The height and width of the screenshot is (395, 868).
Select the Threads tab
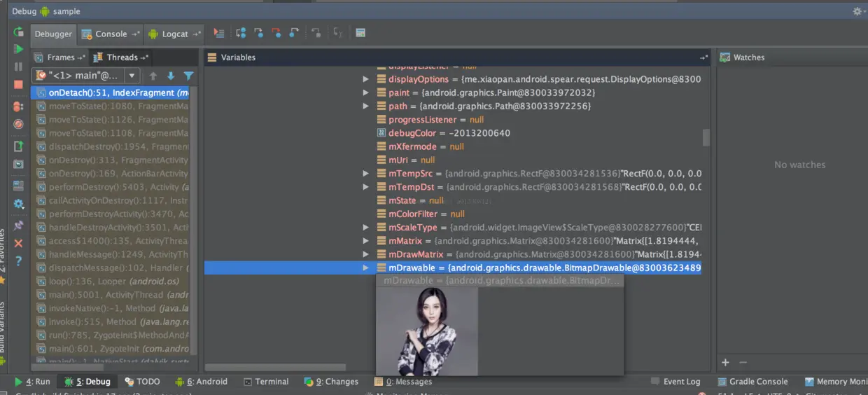122,57
